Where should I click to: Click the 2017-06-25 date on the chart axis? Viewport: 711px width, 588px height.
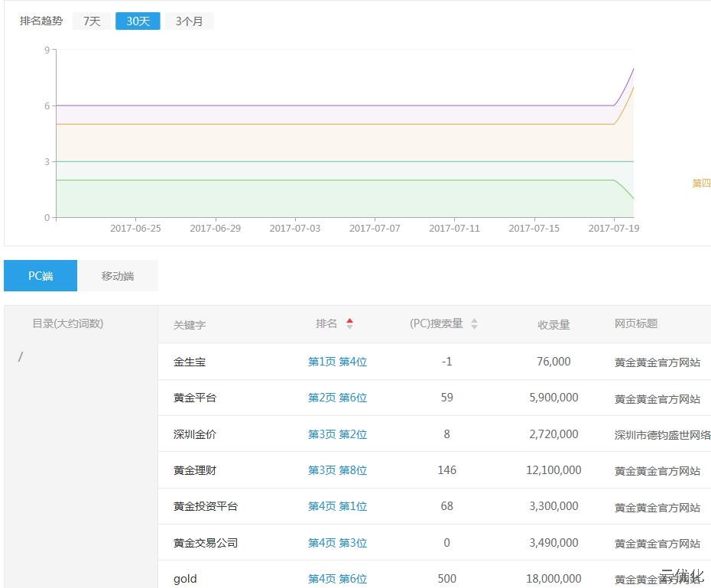coord(135,228)
